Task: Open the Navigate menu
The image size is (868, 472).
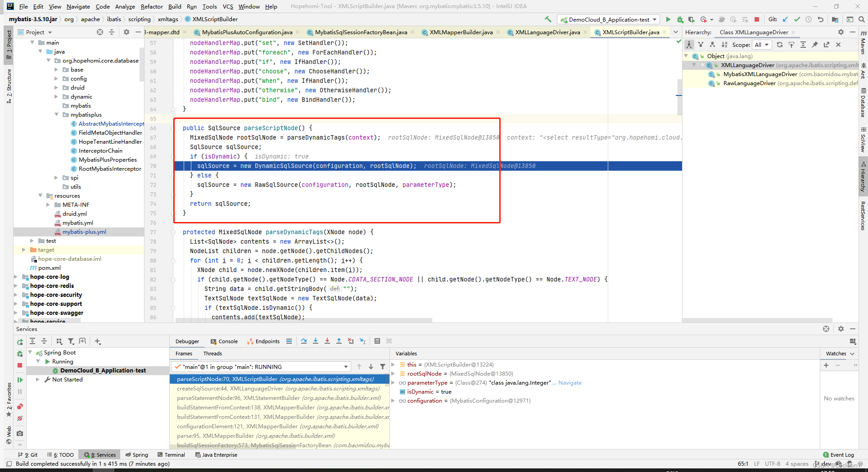Action: pos(78,6)
